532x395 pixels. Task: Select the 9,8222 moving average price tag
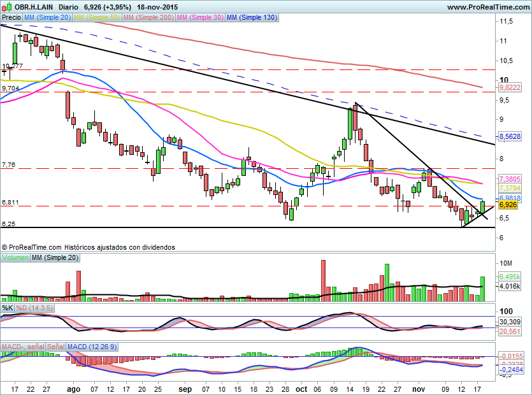click(x=510, y=87)
